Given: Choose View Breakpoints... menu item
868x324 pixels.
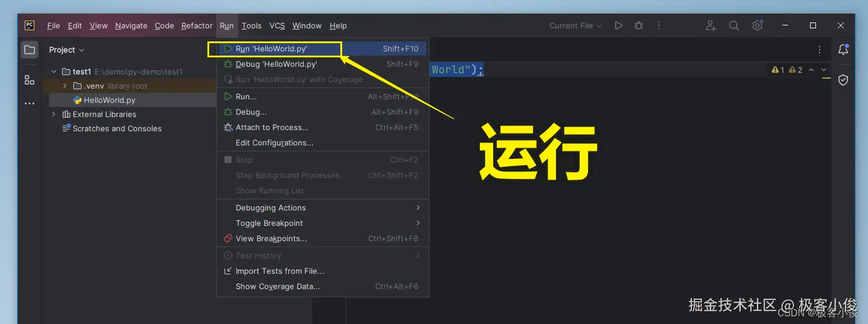Looking at the screenshot, I should [x=322, y=238].
